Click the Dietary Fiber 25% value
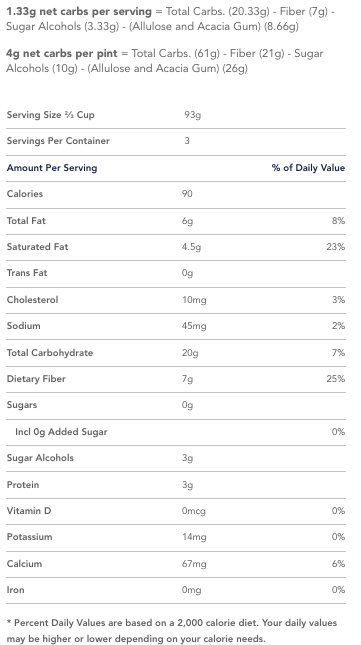The image size is (361, 645). tap(336, 379)
